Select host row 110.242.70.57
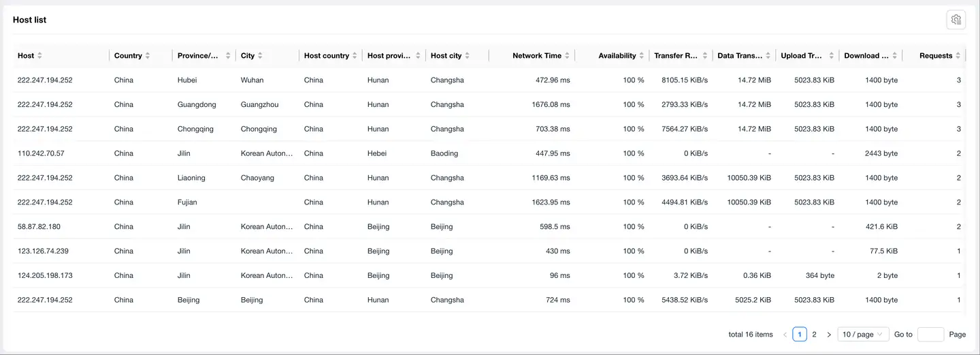Image resolution: width=980 pixels, height=355 pixels. pyautogui.click(x=41, y=153)
